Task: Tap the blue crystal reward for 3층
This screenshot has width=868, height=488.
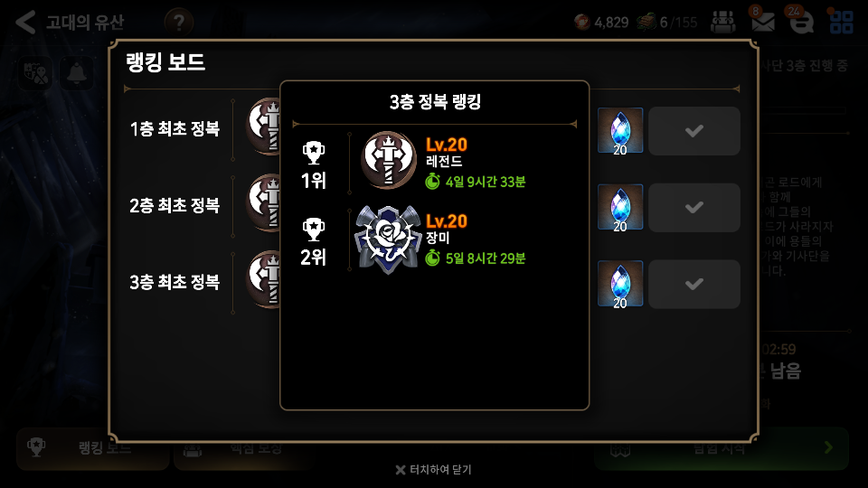Action: click(x=620, y=284)
